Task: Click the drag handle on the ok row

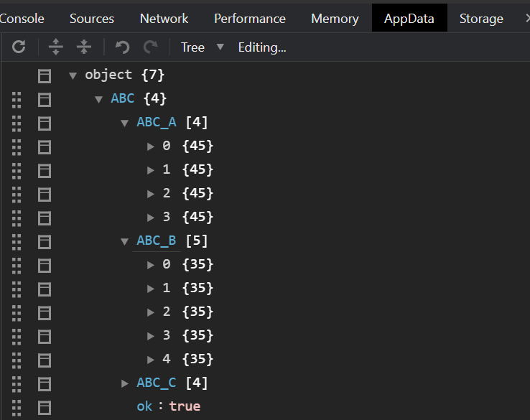Action: (x=17, y=407)
